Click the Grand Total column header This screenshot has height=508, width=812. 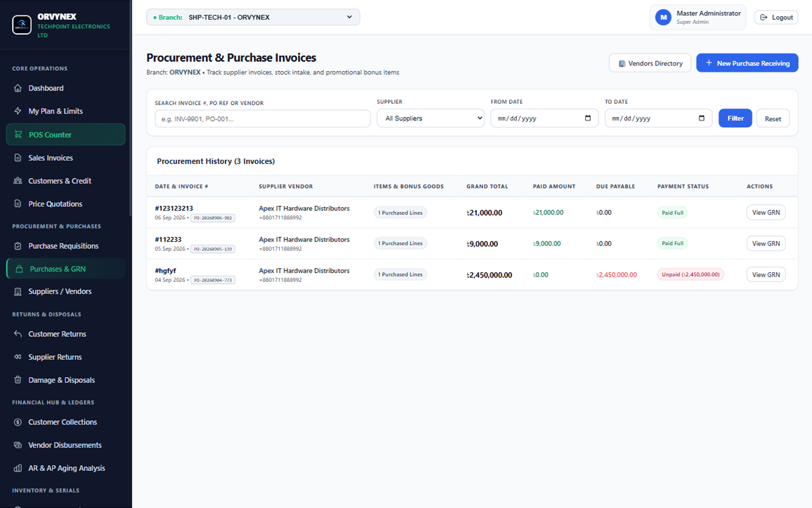tap(487, 186)
